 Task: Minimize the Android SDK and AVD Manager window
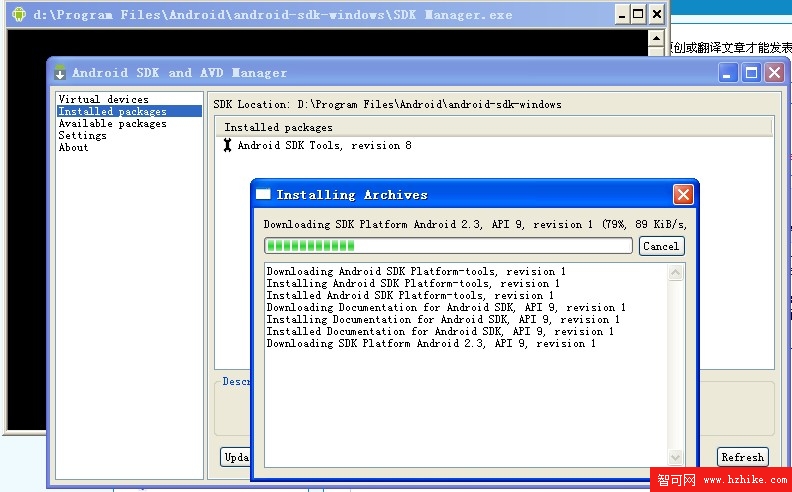click(x=729, y=72)
